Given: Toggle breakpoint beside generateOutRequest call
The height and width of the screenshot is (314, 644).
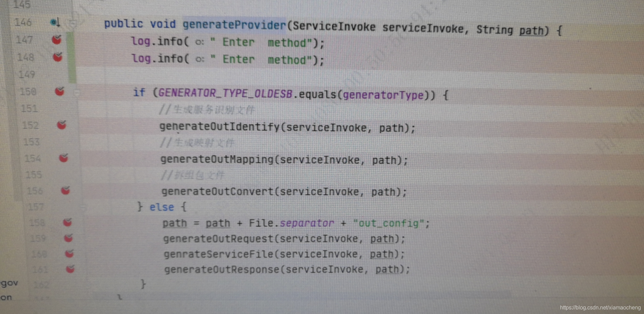Looking at the screenshot, I should [68, 238].
